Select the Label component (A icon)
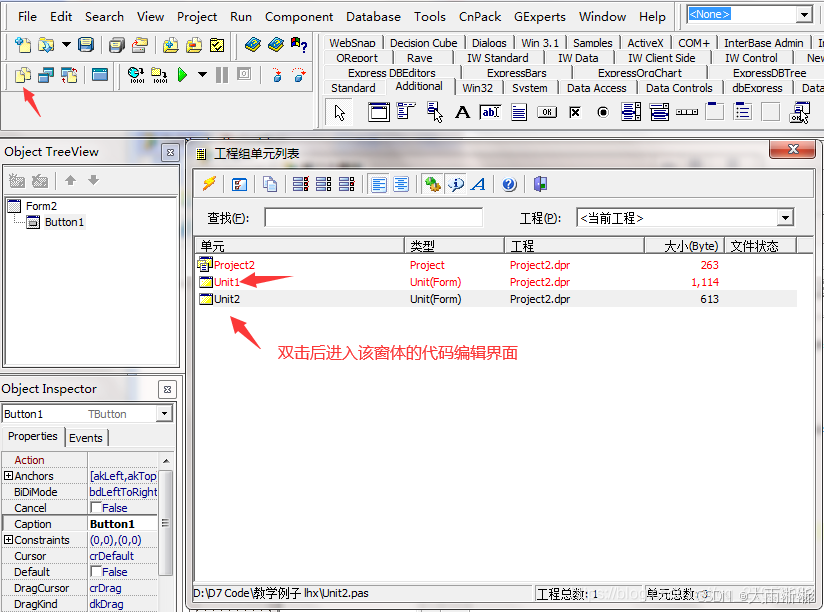This screenshot has width=824, height=612. (462, 112)
